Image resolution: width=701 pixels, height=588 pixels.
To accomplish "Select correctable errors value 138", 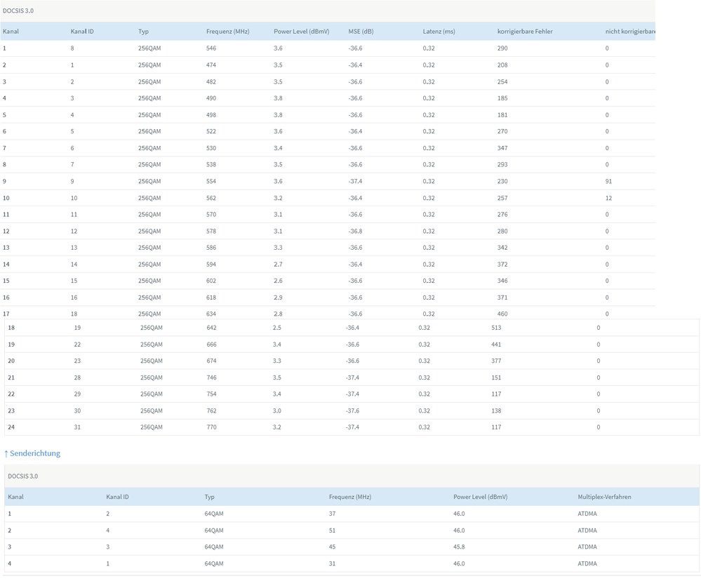I will pyautogui.click(x=496, y=411).
